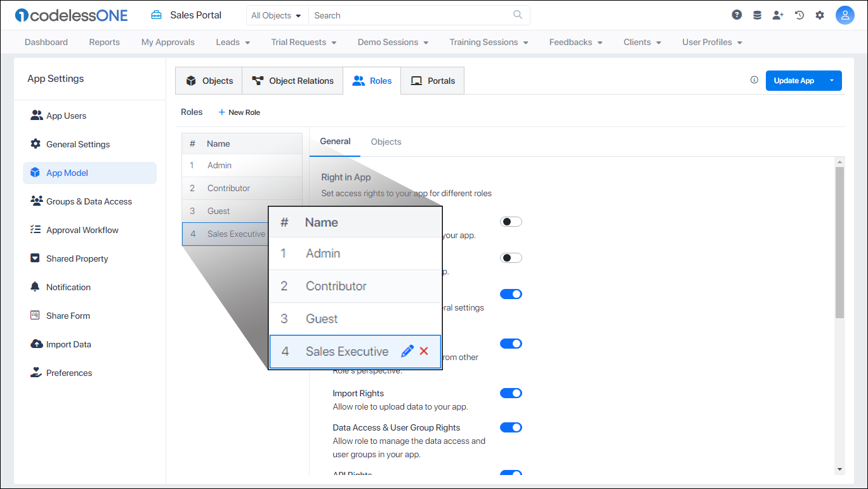Click the profile avatar icon
868x489 pixels.
(x=845, y=14)
